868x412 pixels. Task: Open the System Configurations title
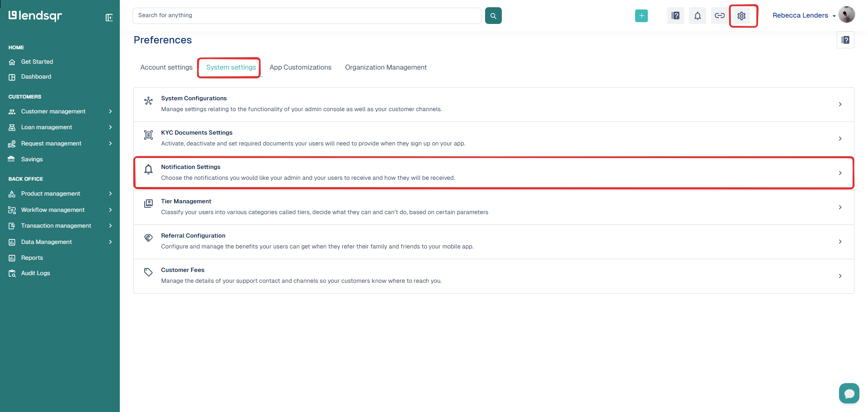[x=194, y=98]
